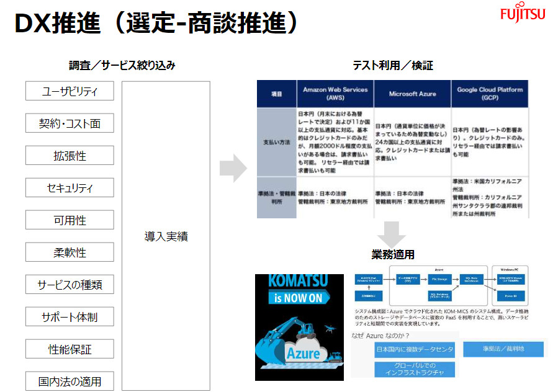The width and height of the screenshot is (553, 392).
Task: Click the 調査/サービス絞り込み heading
Action: pos(122,65)
